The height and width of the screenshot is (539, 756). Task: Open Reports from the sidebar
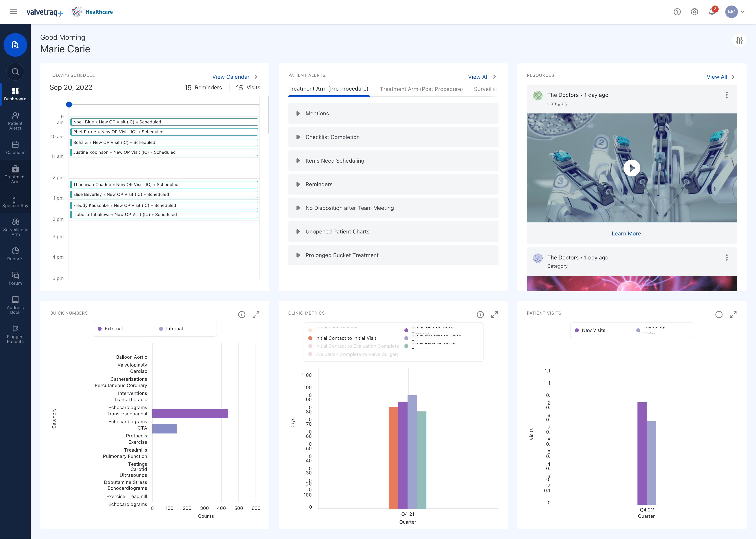pyautogui.click(x=15, y=253)
